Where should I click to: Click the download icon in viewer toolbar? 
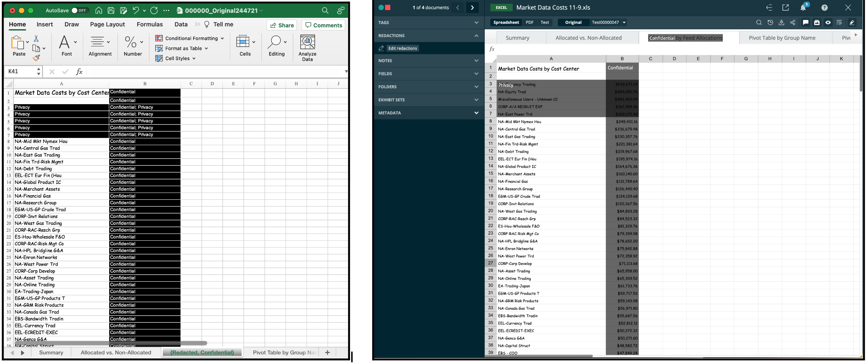tap(781, 22)
